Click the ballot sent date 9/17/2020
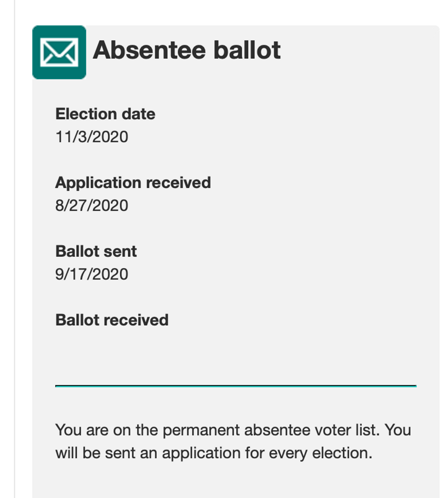This screenshot has width=448, height=498. click(x=91, y=274)
